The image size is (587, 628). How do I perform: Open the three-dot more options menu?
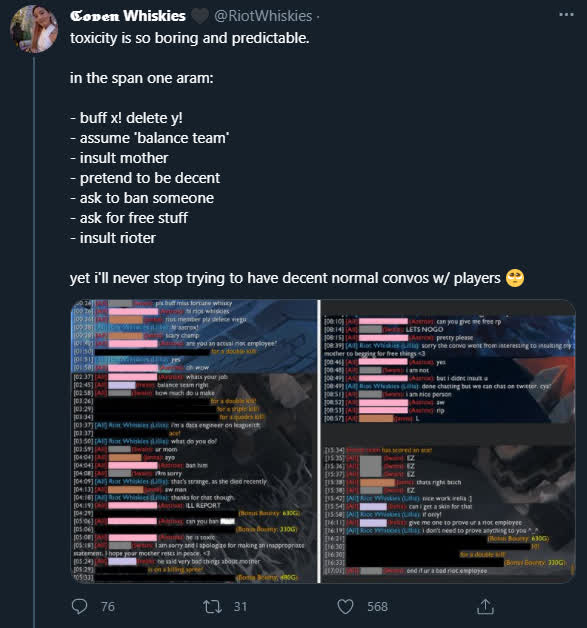tap(566, 14)
